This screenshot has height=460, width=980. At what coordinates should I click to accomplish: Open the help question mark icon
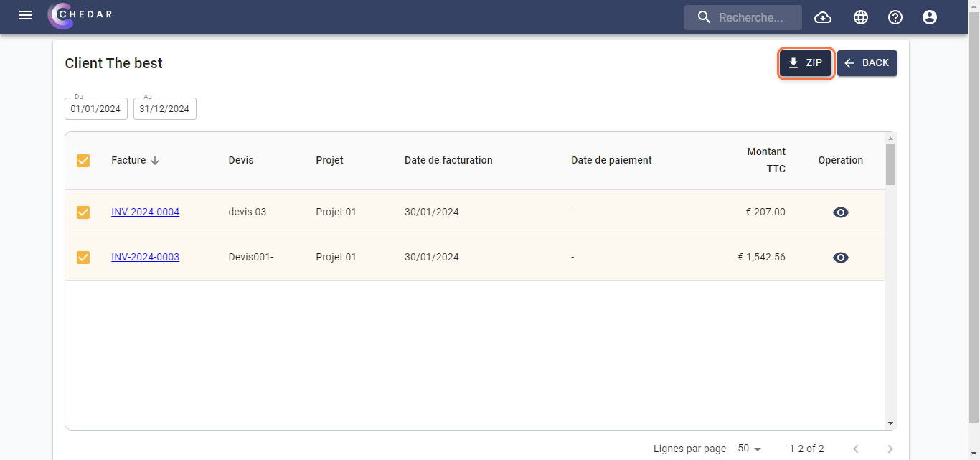tap(895, 17)
